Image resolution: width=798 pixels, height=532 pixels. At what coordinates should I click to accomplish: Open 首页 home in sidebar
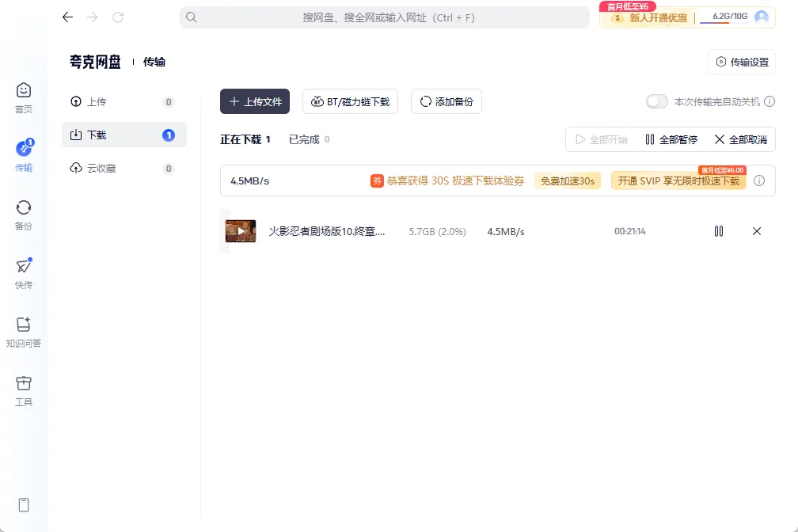[x=24, y=98]
